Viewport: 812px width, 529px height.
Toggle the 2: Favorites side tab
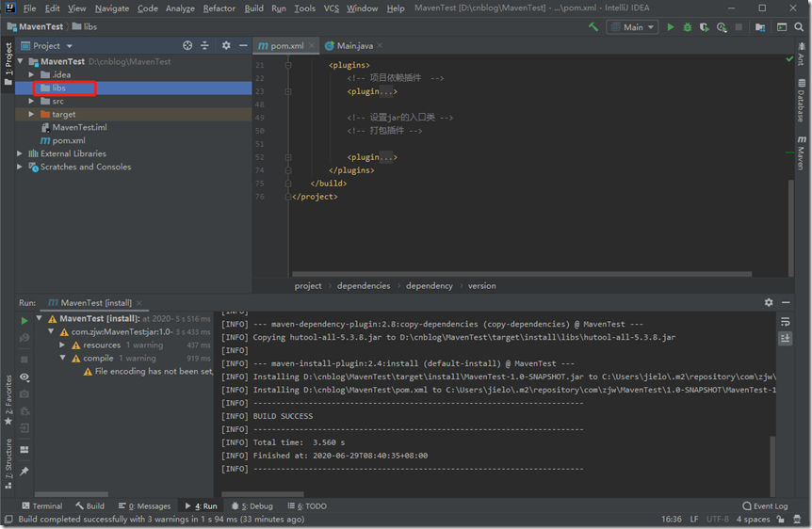click(x=8, y=400)
